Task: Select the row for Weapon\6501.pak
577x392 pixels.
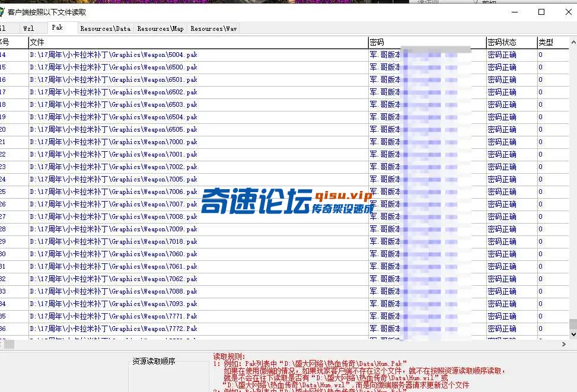Action: 285,80
